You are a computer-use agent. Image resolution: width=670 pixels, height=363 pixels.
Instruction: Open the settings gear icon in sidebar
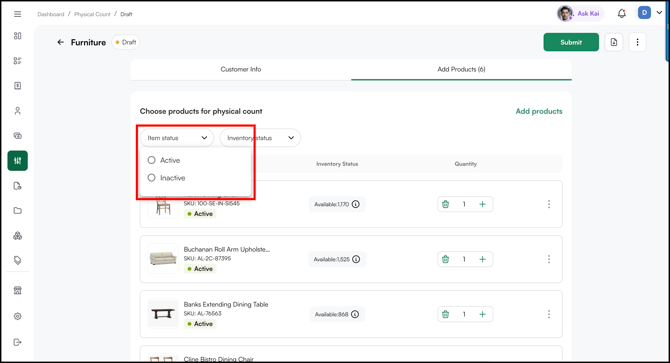coord(18,316)
